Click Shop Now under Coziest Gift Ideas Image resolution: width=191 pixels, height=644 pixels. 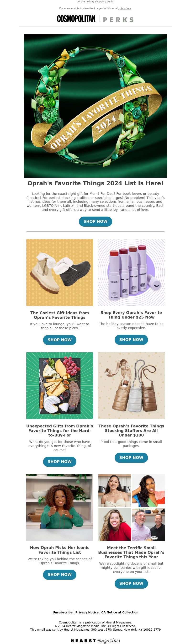tap(60, 340)
